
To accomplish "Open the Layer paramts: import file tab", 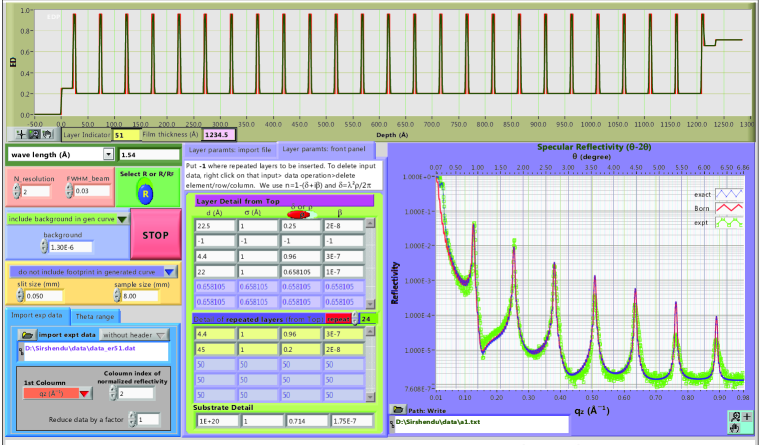I will click(231, 149).
